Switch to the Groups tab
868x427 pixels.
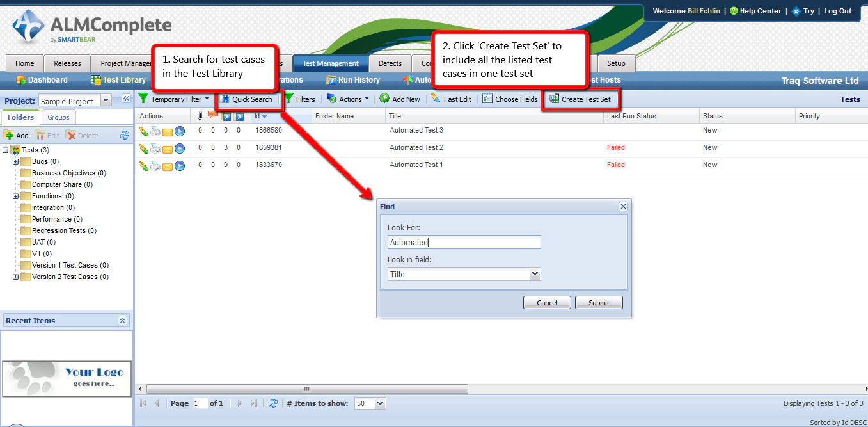tap(58, 117)
